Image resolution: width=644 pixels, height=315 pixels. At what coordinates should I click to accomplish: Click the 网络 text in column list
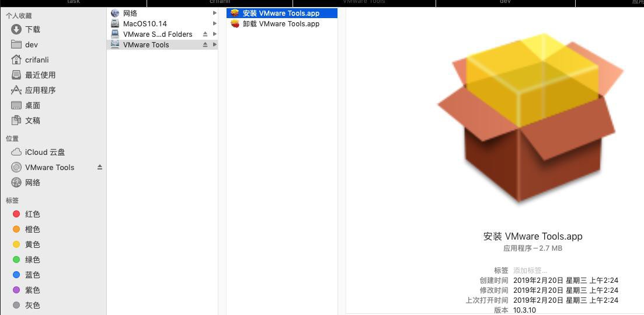click(130, 13)
